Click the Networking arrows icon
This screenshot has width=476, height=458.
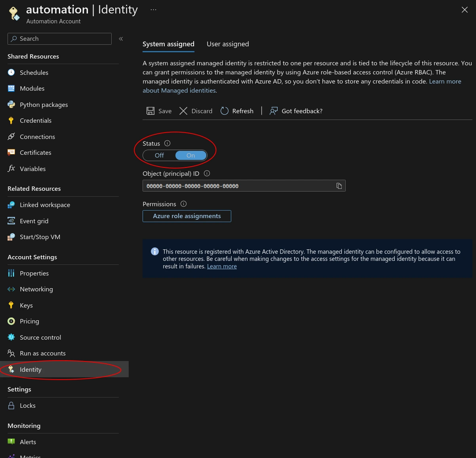coord(11,289)
